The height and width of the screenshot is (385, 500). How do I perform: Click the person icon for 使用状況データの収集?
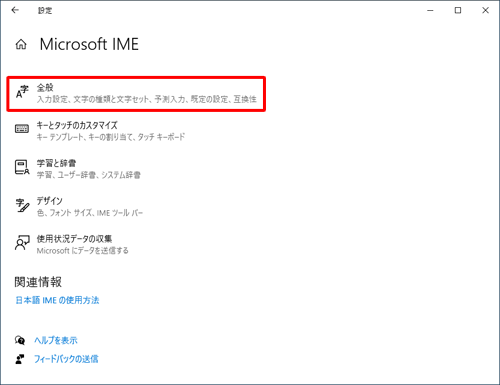(x=22, y=243)
